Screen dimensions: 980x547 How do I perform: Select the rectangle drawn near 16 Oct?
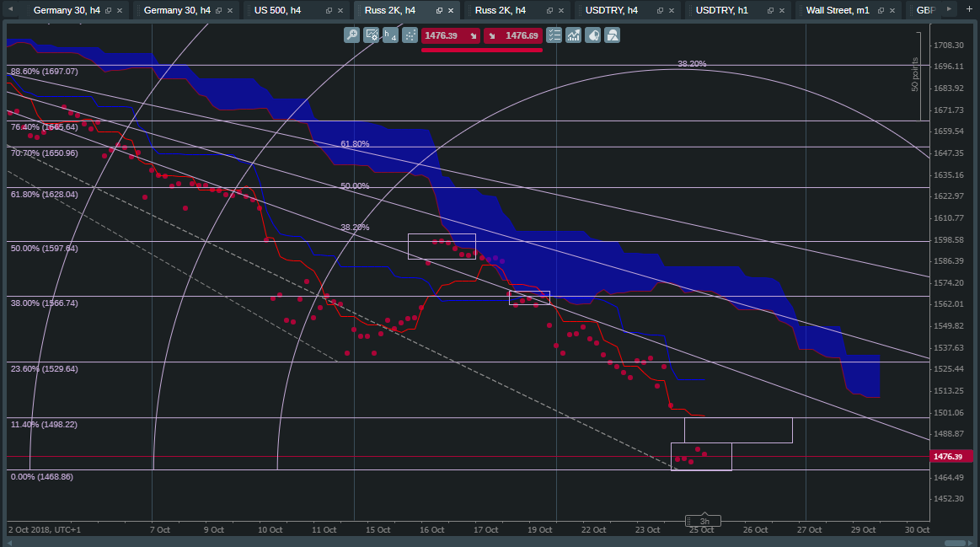pyautogui.click(x=442, y=246)
